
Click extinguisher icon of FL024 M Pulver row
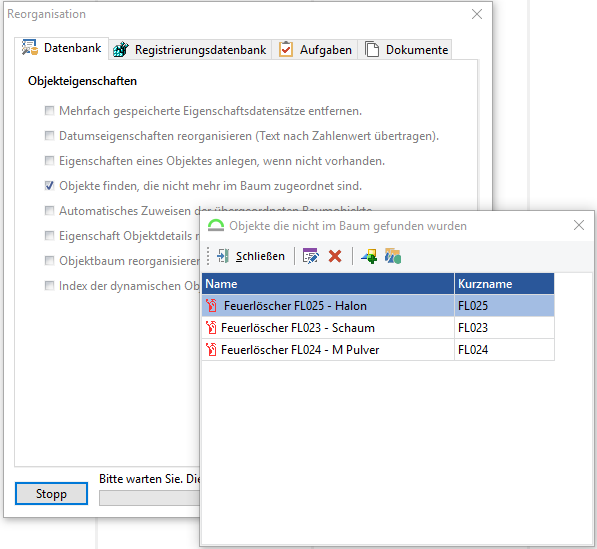(x=212, y=350)
